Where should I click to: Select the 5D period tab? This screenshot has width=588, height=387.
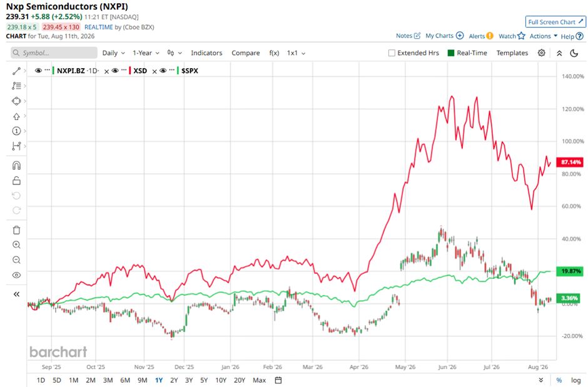pyautogui.click(x=57, y=380)
